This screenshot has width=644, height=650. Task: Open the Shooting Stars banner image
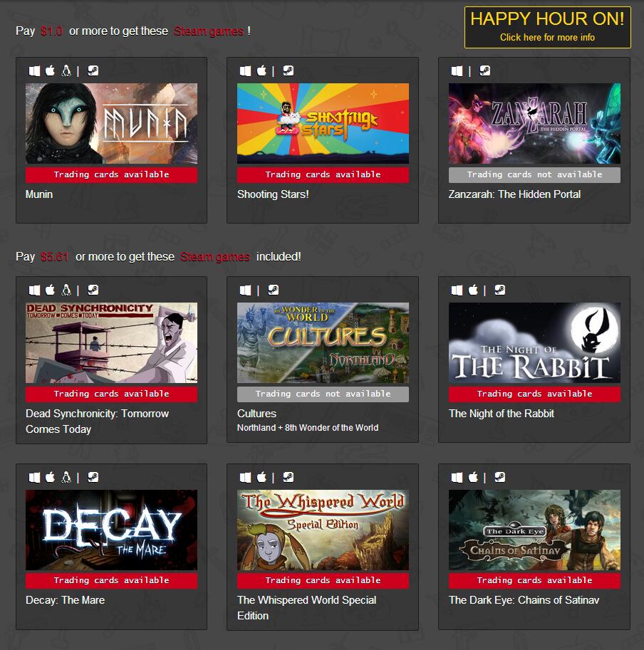click(323, 124)
